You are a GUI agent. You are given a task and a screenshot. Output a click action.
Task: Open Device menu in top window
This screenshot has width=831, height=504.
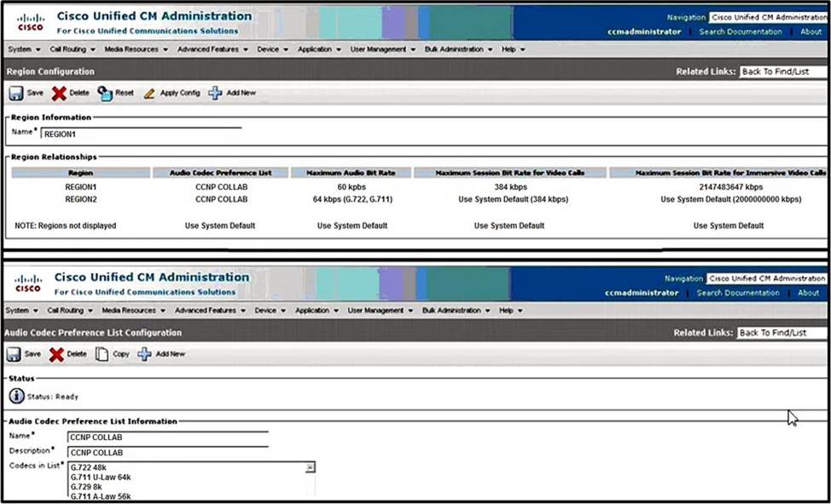pos(272,49)
